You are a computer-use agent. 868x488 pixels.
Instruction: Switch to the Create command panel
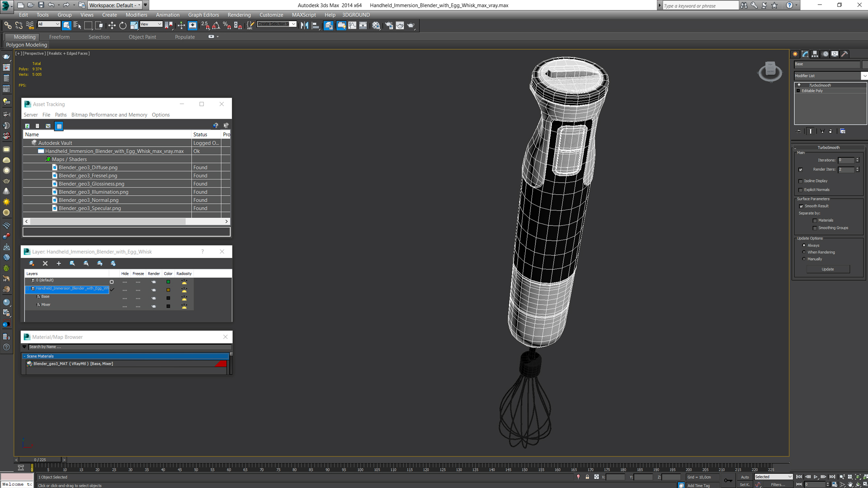796,54
